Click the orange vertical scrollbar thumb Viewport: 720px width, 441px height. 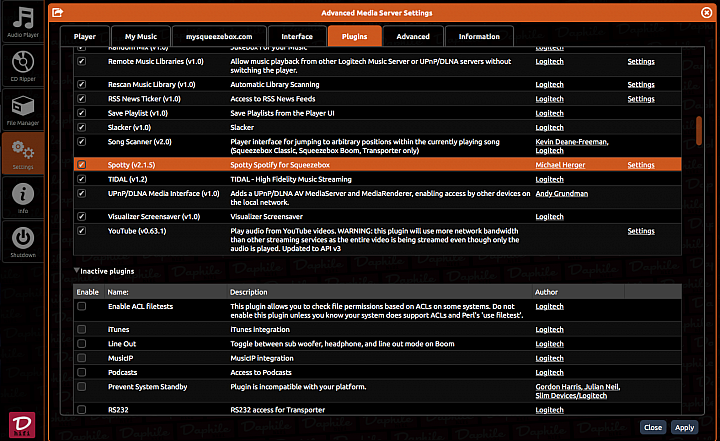[x=699, y=130]
